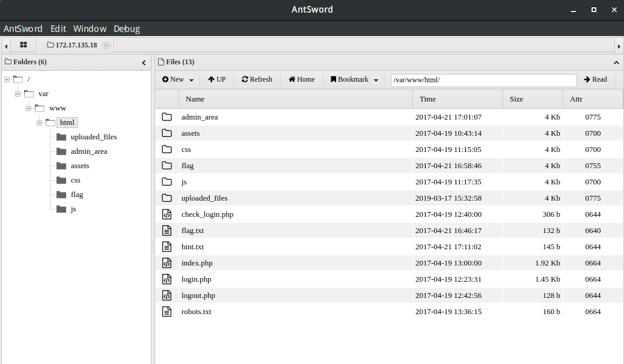Sort files by the Time column
This screenshot has width=624, height=364.
tap(457, 99)
